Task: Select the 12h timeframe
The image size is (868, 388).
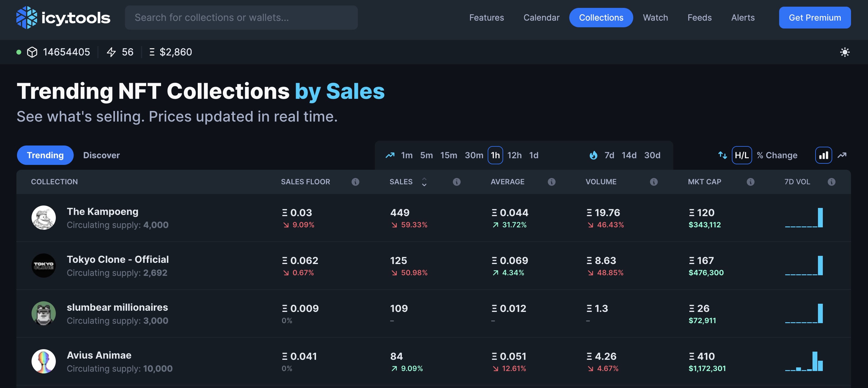Action: click(x=514, y=155)
